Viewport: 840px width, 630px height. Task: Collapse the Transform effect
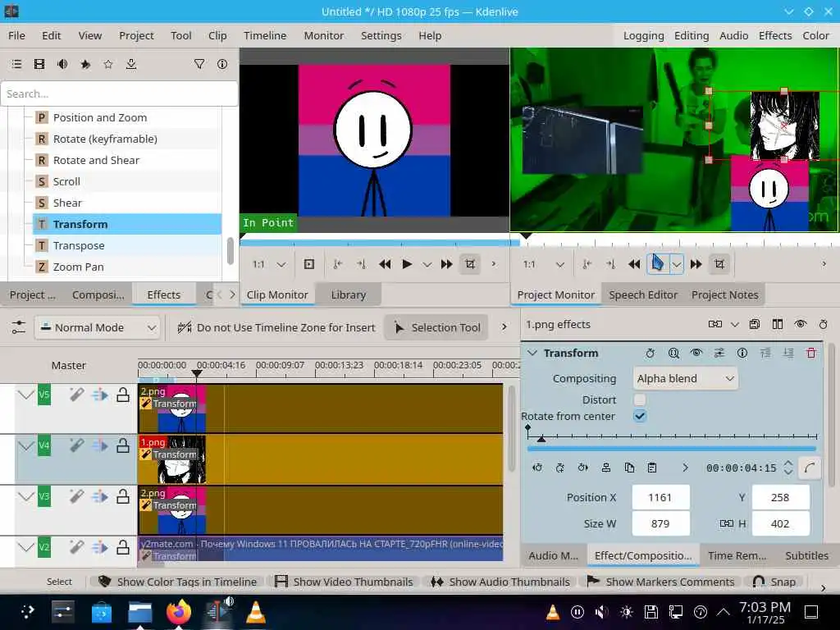pos(532,353)
